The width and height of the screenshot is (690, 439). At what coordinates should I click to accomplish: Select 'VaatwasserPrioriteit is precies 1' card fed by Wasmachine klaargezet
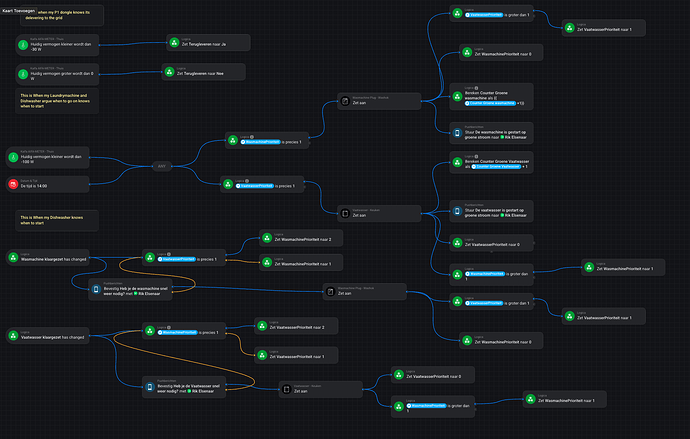184,257
